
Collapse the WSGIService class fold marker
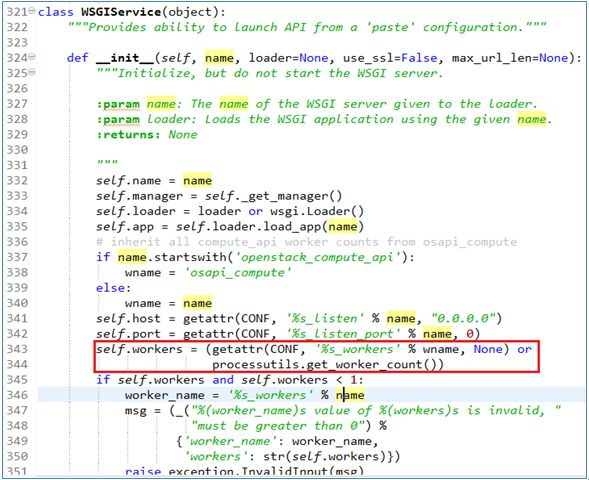32,11
